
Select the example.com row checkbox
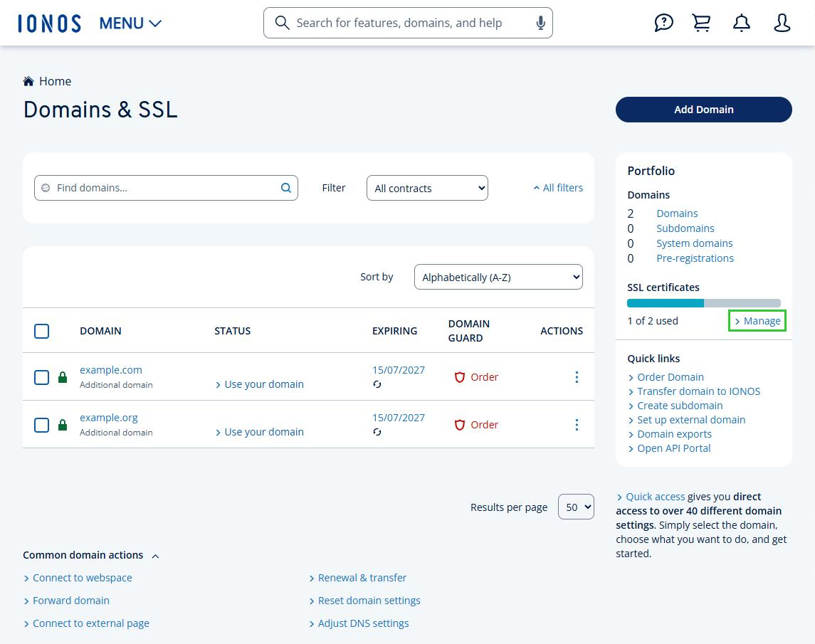[41, 377]
